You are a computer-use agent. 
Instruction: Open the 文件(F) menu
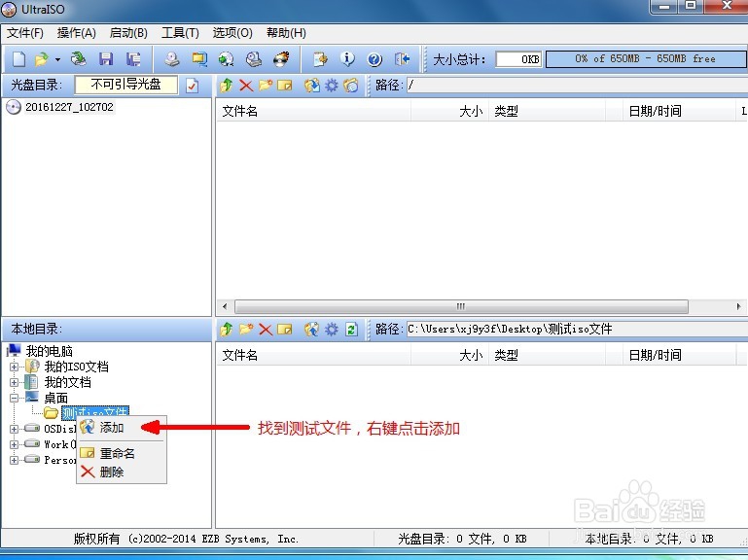point(25,33)
